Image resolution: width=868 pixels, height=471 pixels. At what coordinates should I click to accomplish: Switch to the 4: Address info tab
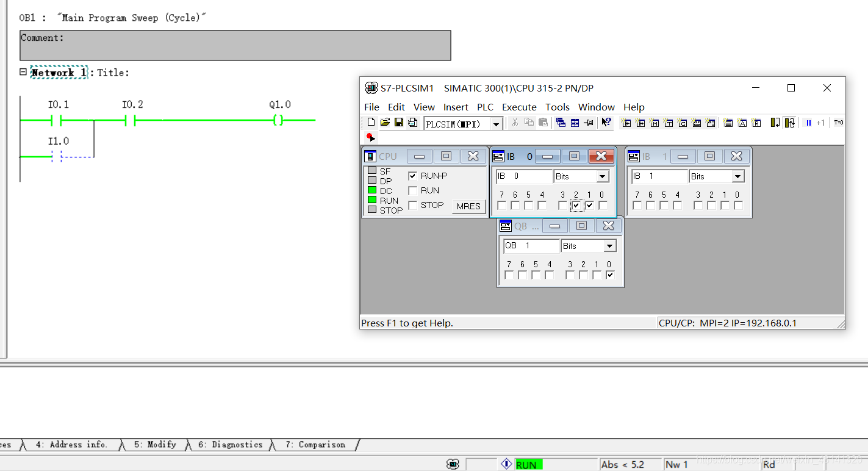tap(71, 445)
